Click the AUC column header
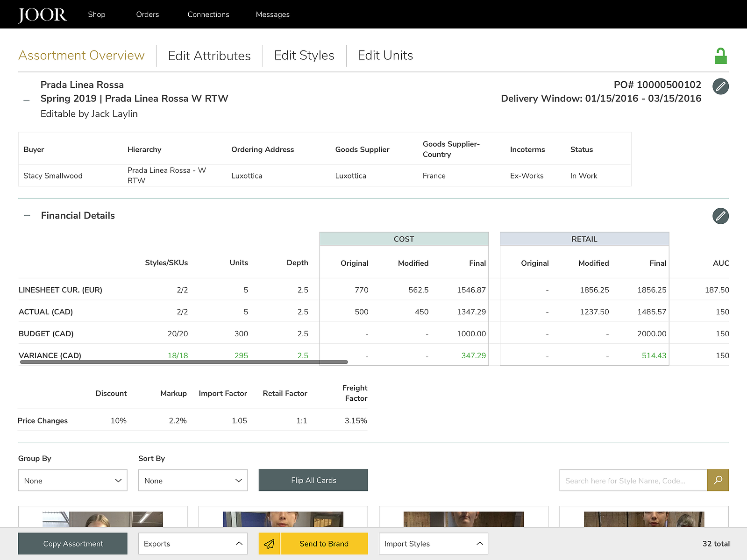The image size is (747, 560). [721, 263]
